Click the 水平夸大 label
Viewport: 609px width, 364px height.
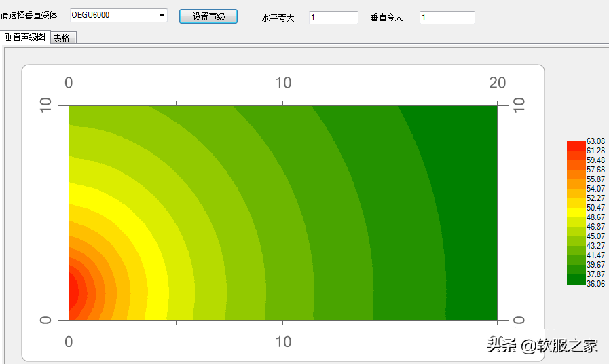tap(278, 18)
